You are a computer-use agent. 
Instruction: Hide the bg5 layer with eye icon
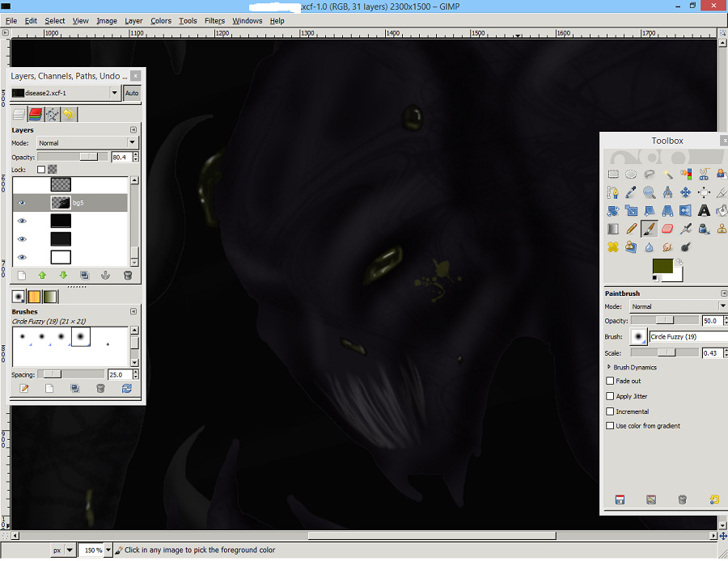tap(22, 203)
